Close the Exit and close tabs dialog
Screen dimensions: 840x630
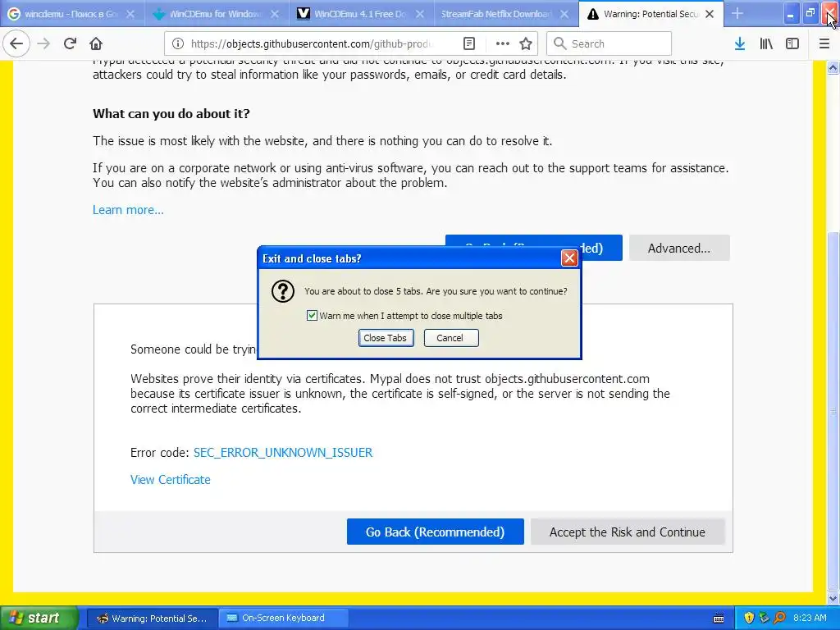(569, 258)
